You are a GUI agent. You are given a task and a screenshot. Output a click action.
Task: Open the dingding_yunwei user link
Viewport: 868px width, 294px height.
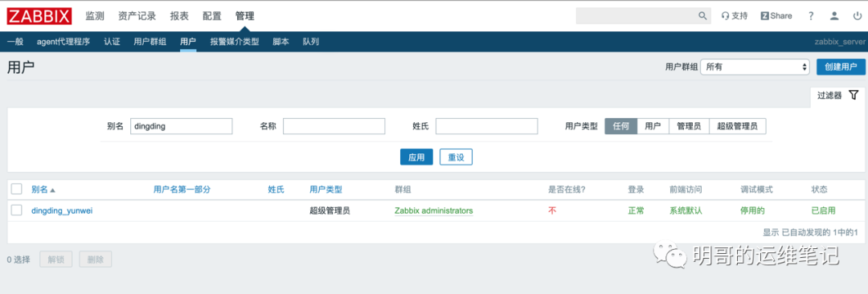coord(62,210)
